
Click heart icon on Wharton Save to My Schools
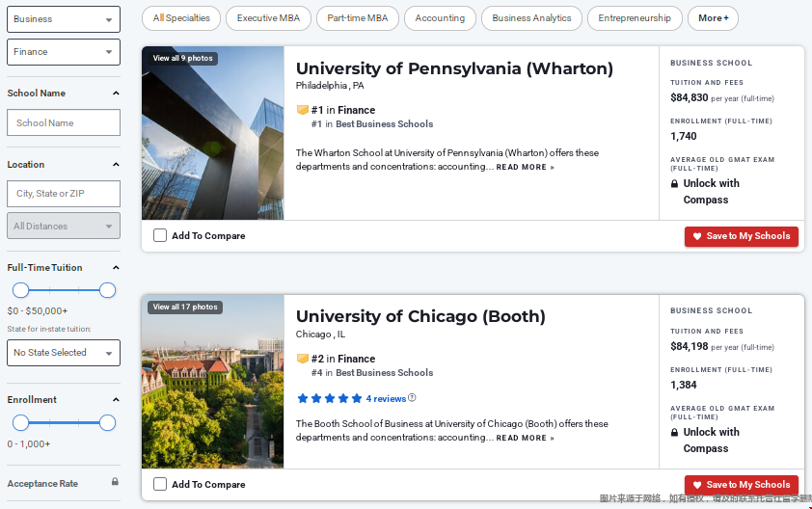click(x=697, y=236)
